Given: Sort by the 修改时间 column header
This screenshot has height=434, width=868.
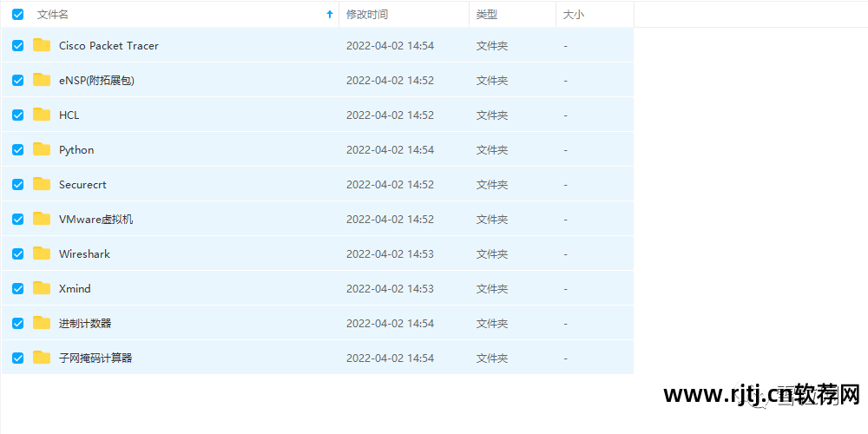Looking at the screenshot, I should click(367, 15).
